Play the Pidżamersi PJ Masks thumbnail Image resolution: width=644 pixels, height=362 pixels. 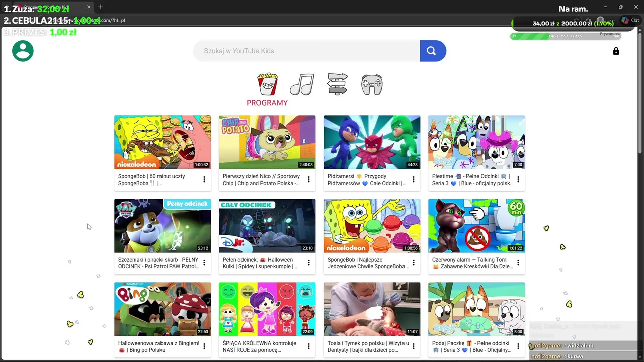tap(372, 142)
